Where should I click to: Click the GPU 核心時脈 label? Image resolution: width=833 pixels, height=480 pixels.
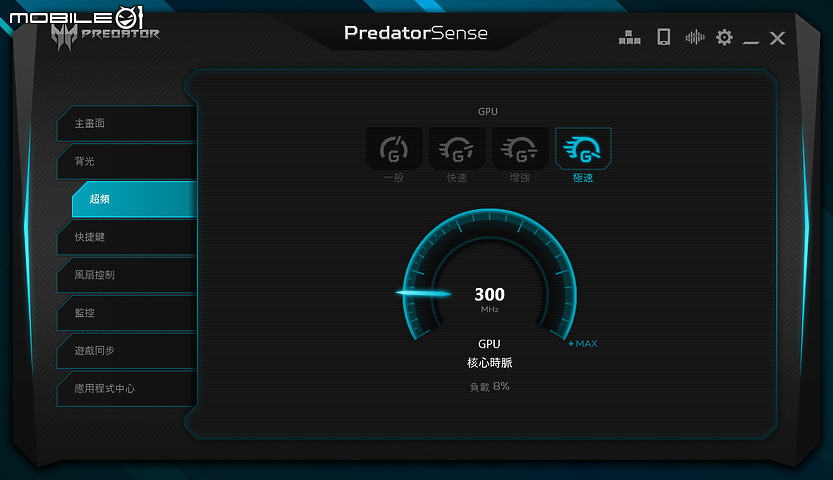(x=489, y=354)
